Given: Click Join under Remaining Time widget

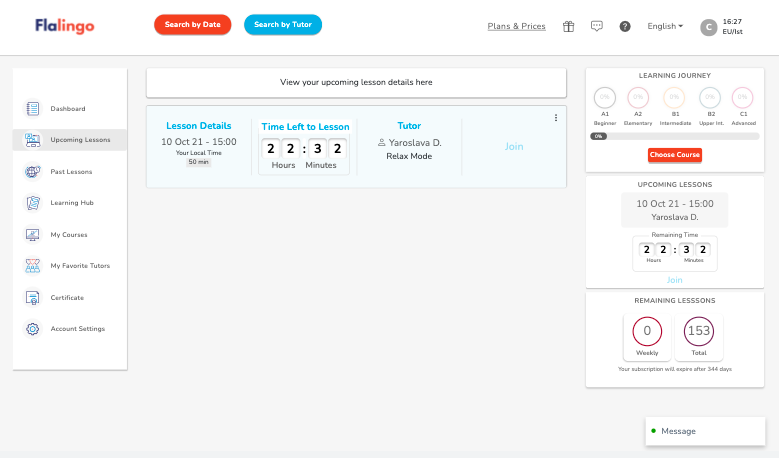Looking at the screenshot, I should (674, 280).
